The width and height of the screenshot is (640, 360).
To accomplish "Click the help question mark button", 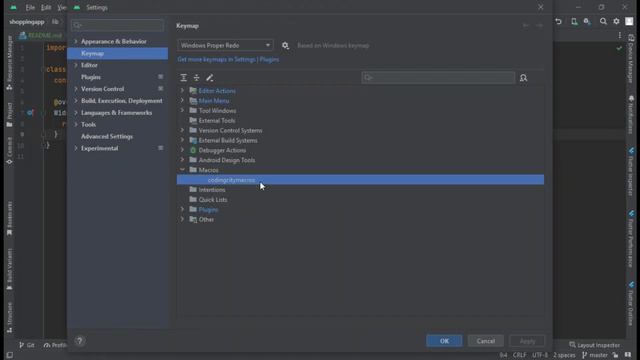I will (x=80, y=340).
